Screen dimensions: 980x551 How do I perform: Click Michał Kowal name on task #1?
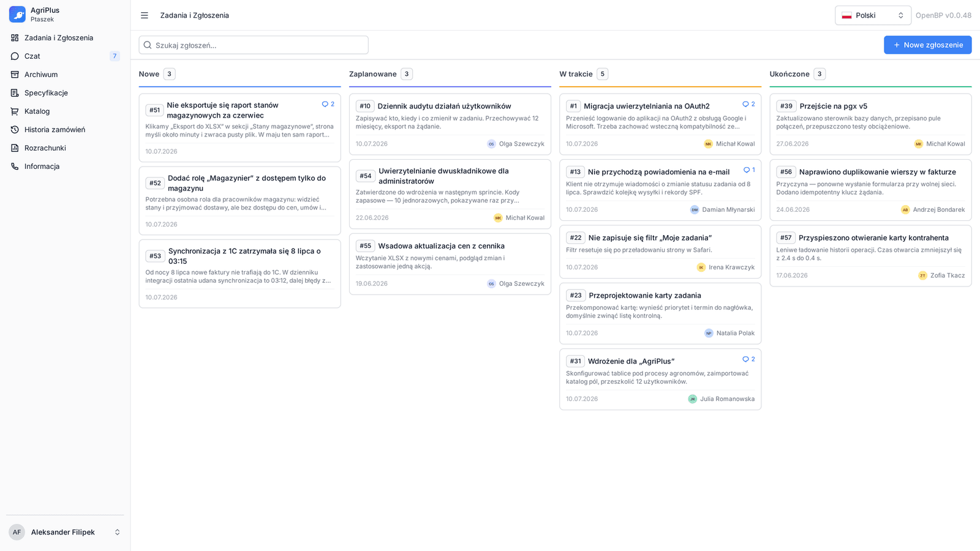pos(736,144)
